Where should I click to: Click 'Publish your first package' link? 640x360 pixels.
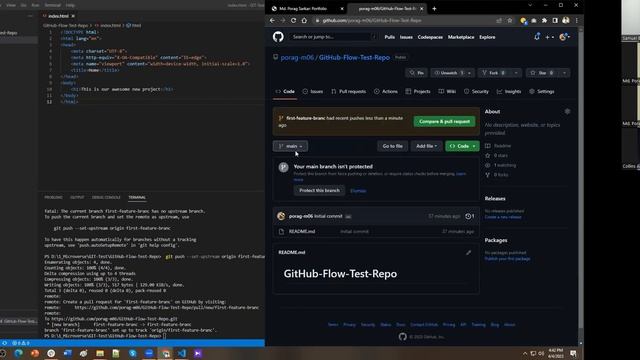coord(507,259)
